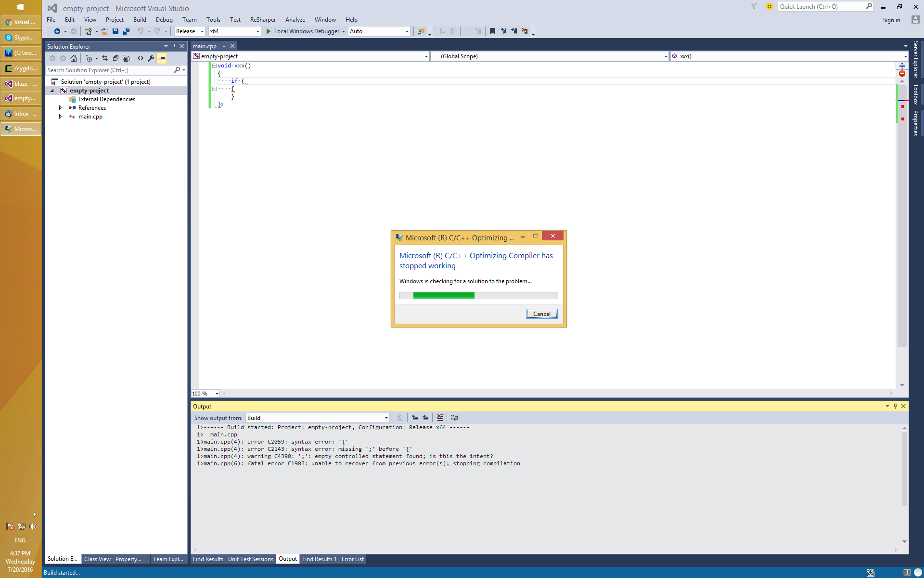Click Collapse All in Solution Explorer
This screenshot has width=924, height=578.
click(x=115, y=58)
